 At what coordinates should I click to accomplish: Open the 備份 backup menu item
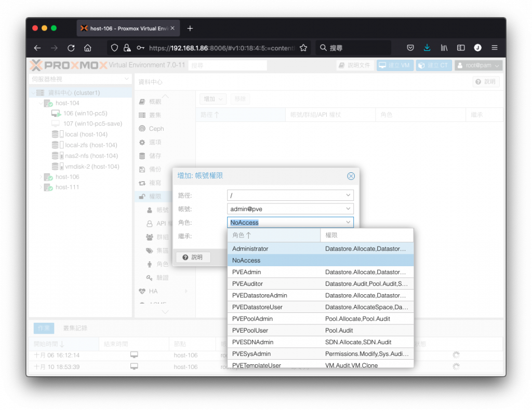click(155, 169)
